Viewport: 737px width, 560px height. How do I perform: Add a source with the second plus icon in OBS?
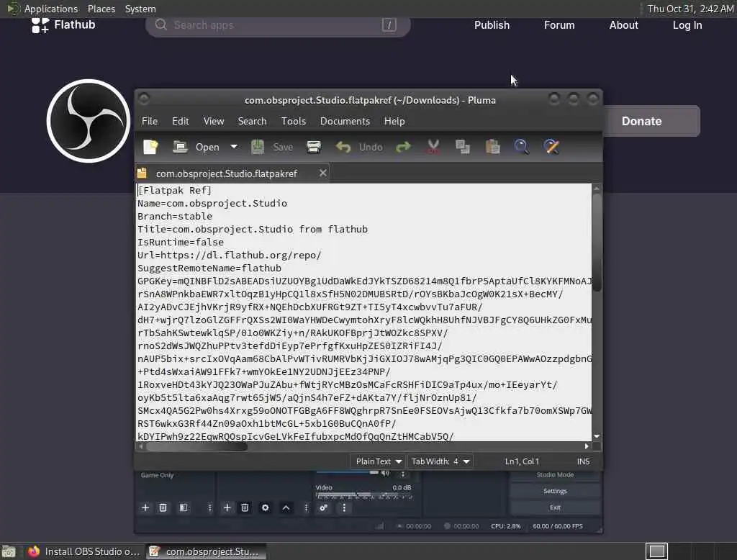227,507
